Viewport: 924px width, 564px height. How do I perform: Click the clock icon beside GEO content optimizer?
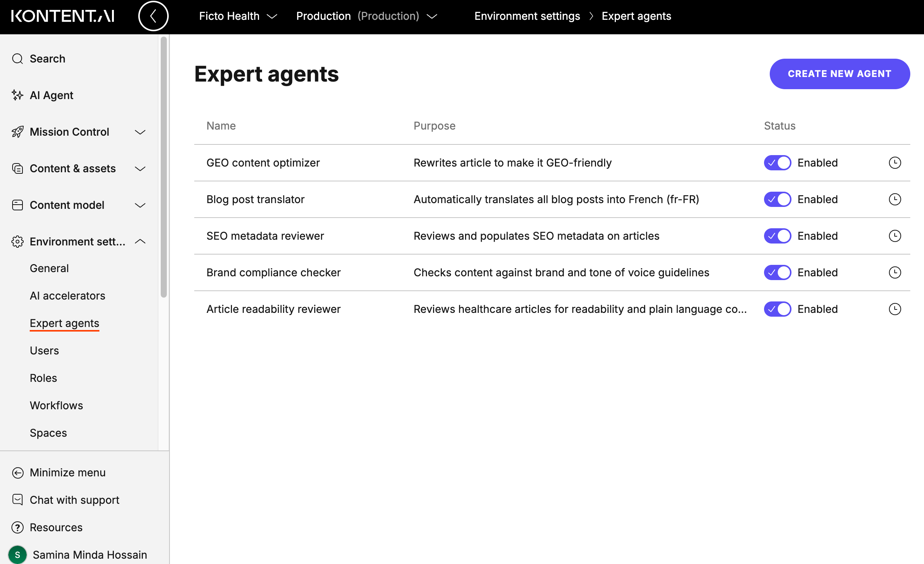895,162
